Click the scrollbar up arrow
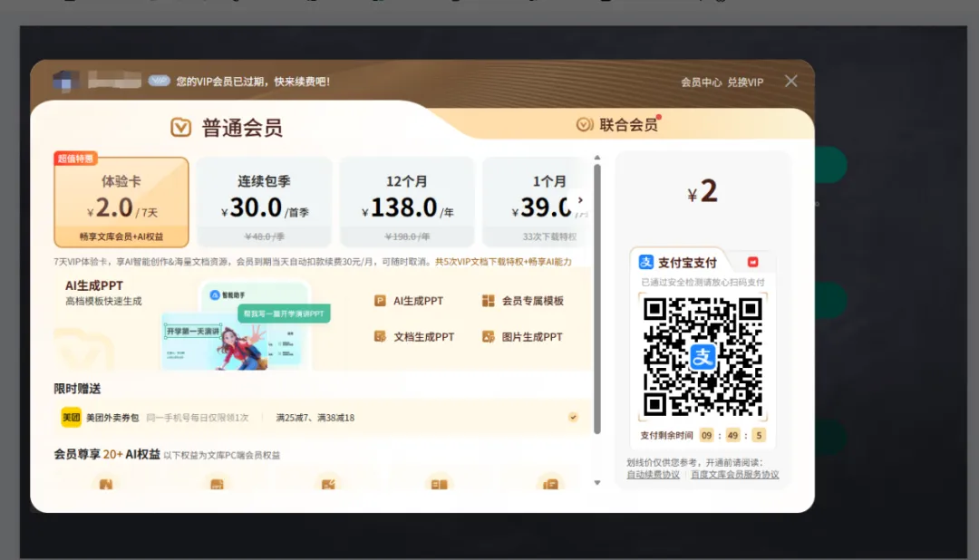 (x=597, y=158)
